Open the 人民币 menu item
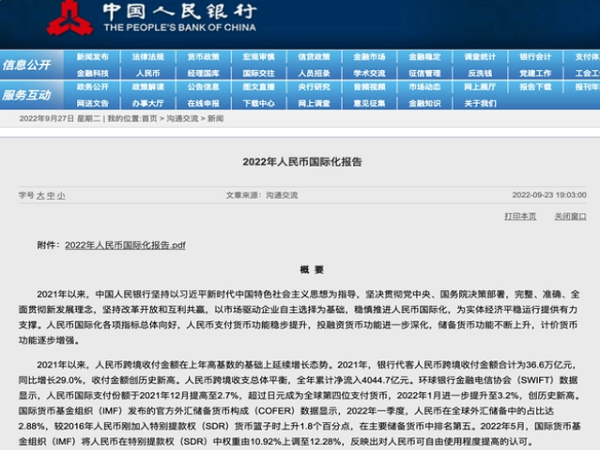The height and width of the screenshot is (450, 600). pyautogui.click(x=148, y=73)
